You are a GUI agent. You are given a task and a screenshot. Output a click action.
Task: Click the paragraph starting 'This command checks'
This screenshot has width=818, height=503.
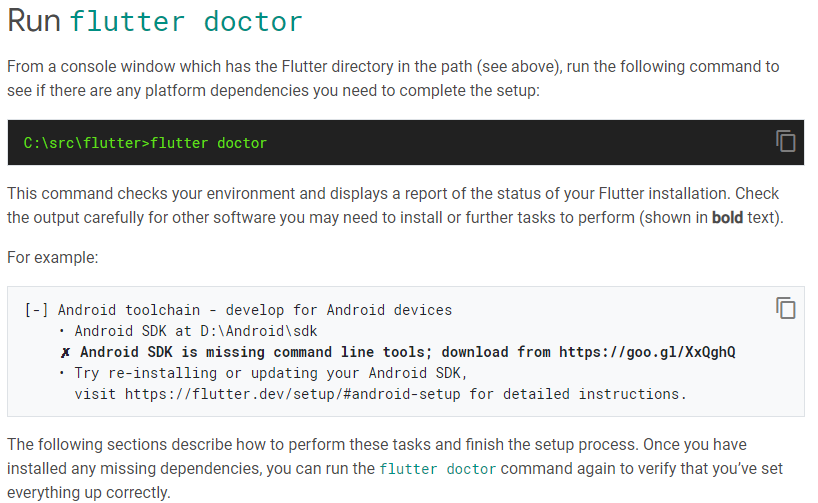tap(395, 205)
